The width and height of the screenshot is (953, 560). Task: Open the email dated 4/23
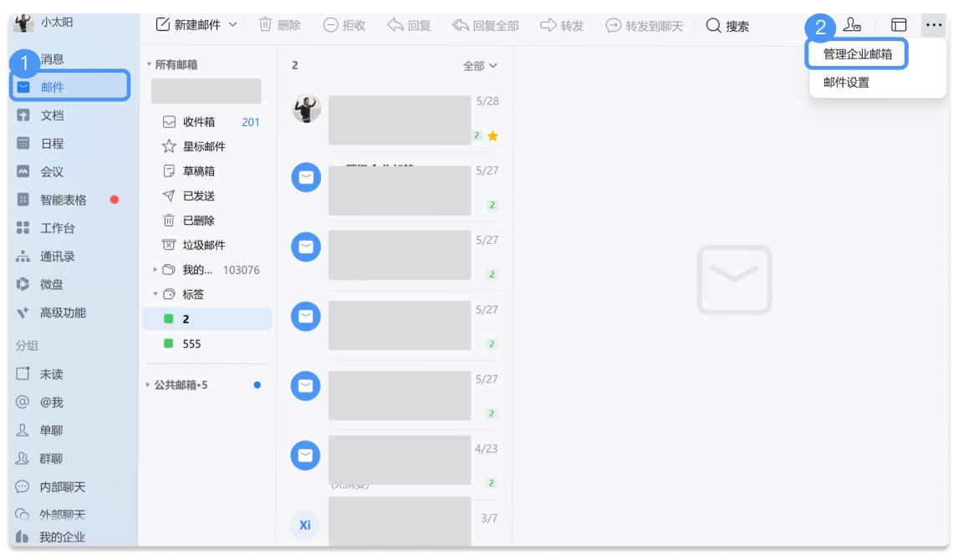[x=395, y=463]
